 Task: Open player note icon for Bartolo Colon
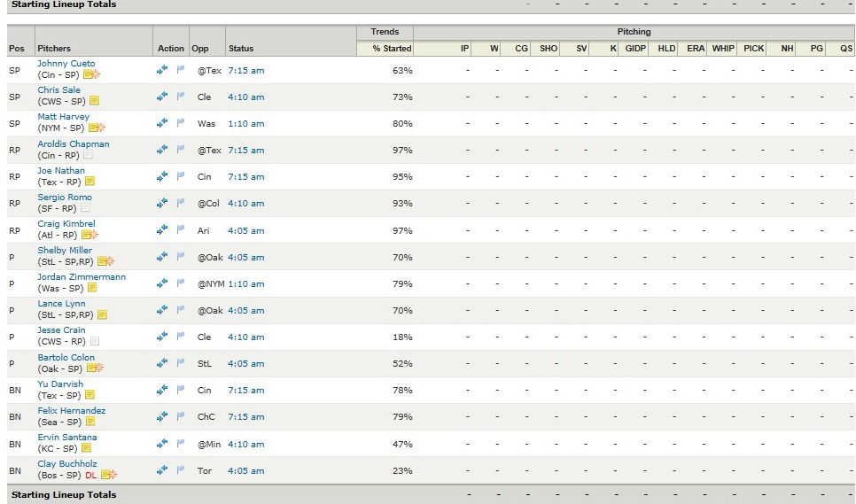click(x=95, y=368)
